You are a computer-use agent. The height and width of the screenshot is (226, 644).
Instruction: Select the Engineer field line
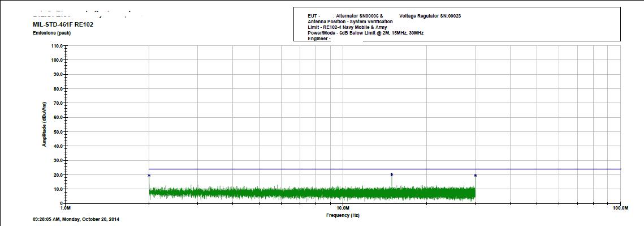point(319,39)
